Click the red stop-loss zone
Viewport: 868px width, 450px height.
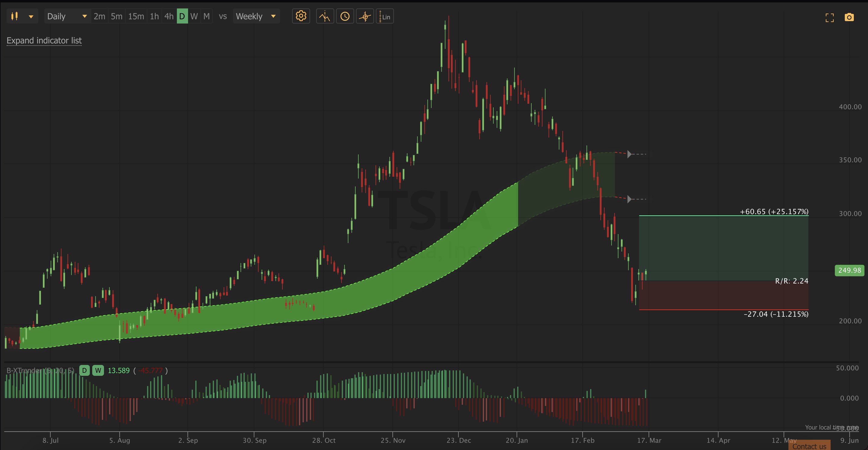[723, 295]
